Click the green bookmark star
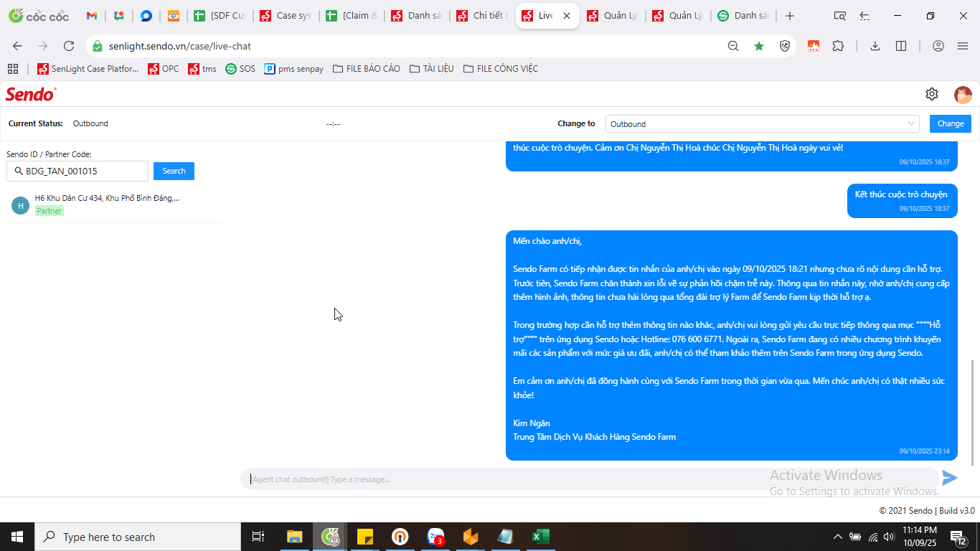The height and width of the screenshot is (551, 980). click(759, 46)
